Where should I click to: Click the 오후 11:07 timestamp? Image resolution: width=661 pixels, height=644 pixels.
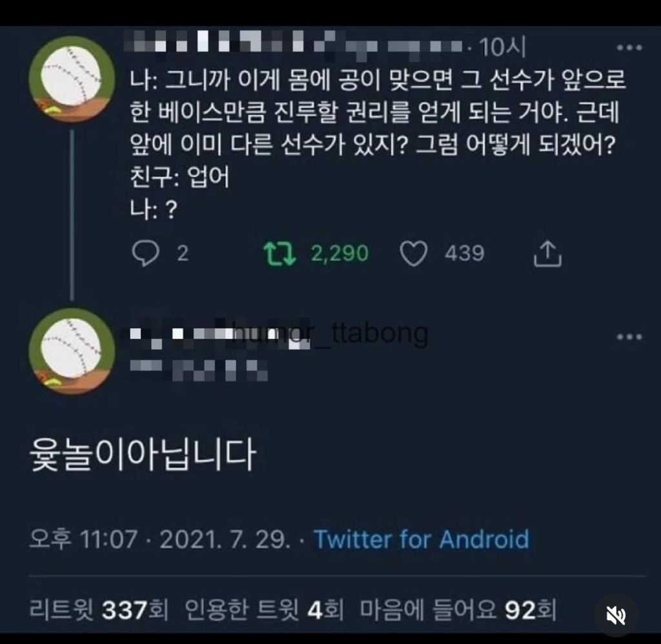pos(84,539)
